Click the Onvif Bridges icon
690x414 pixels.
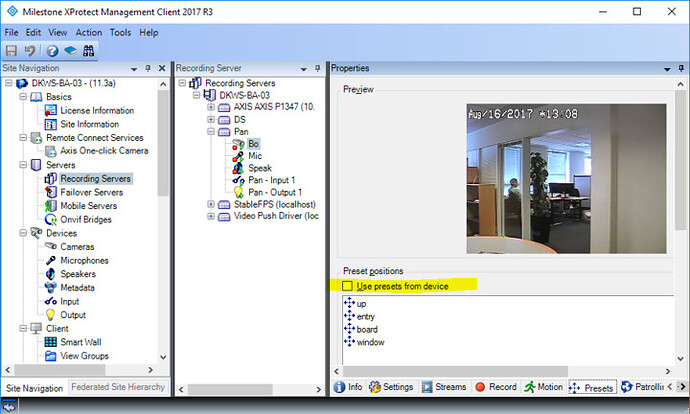51,220
